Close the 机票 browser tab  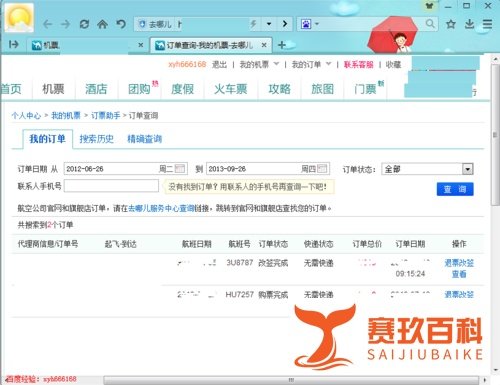click(141, 45)
